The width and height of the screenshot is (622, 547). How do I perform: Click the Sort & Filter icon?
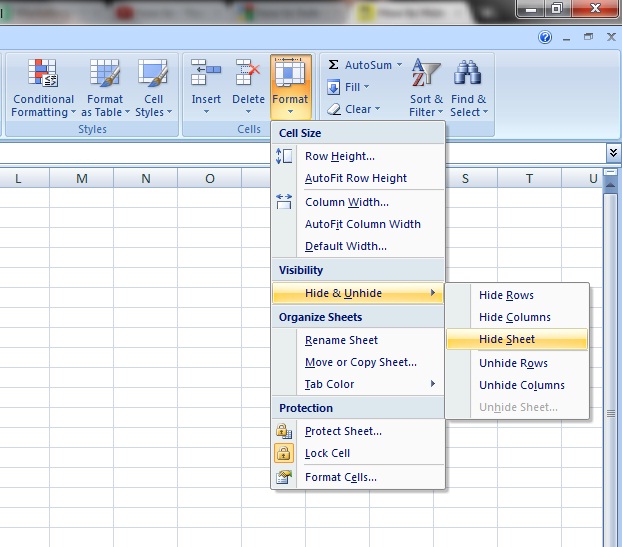[x=426, y=75]
